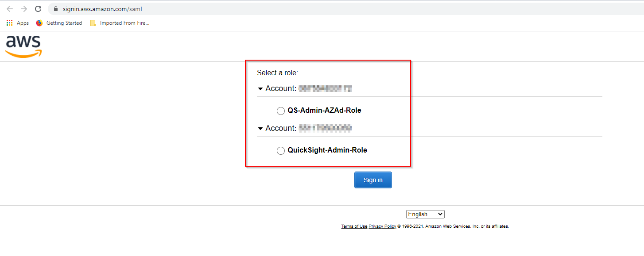
Task: Click the padlock site security icon
Action: click(55, 9)
